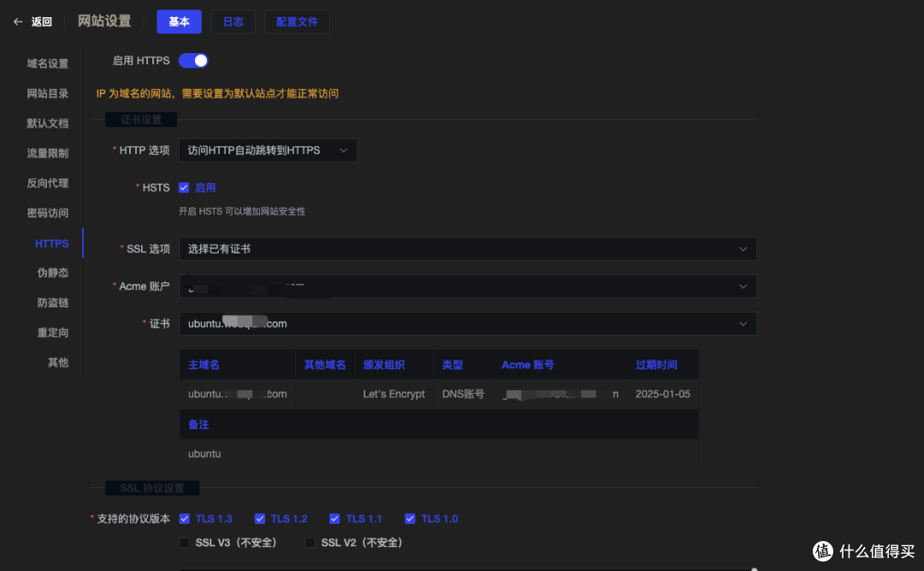The width and height of the screenshot is (924, 571).
Task: Click the 其他 sidebar entry
Action: (57, 362)
